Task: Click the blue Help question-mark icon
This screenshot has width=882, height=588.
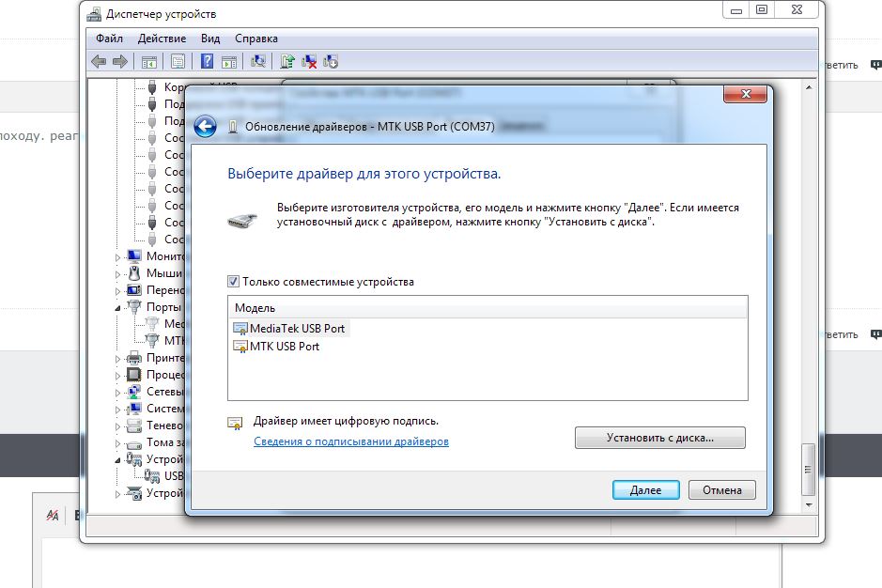Action: tap(207, 61)
